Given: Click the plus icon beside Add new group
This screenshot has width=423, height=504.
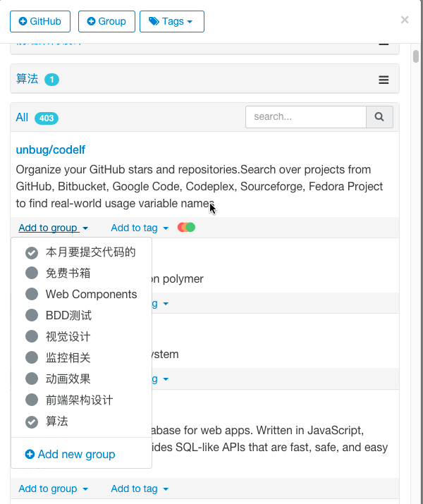Looking at the screenshot, I should [x=30, y=455].
